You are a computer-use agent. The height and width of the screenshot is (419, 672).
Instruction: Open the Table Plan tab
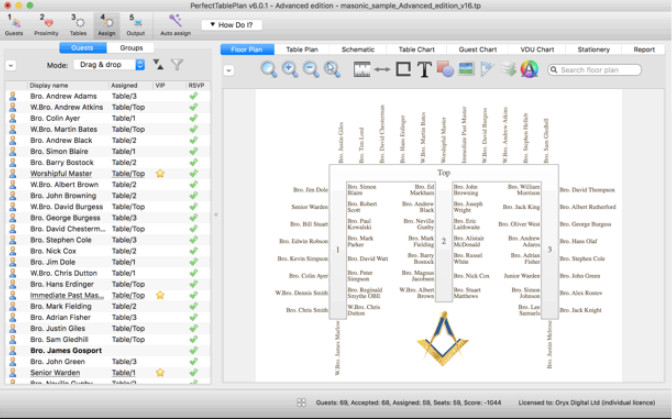(302, 49)
